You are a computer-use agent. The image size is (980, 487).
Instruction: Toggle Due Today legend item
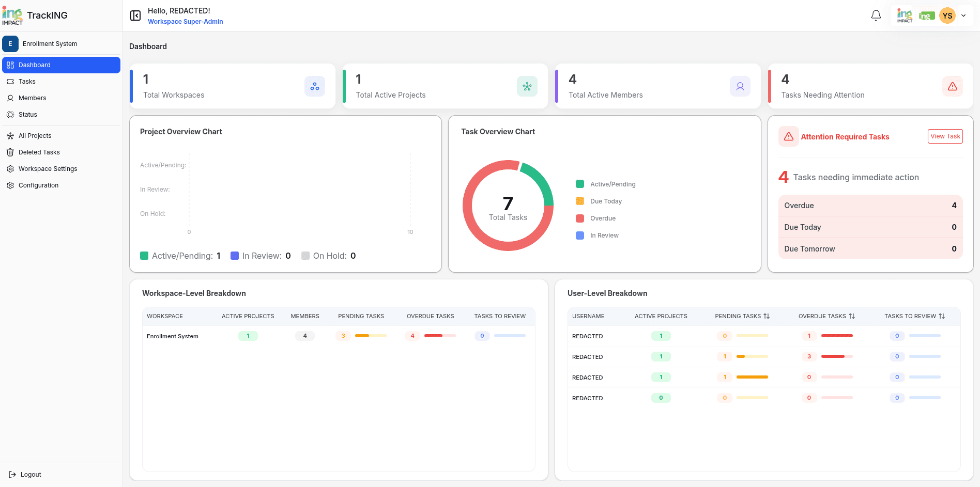tap(599, 201)
